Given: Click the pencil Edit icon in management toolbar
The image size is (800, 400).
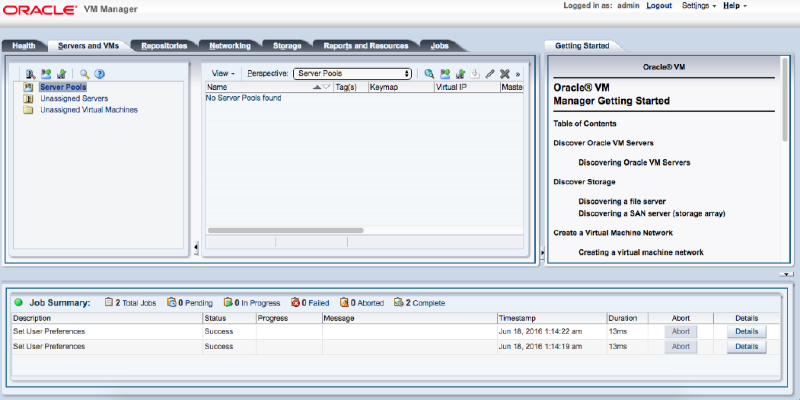Looking at the screenshot, I should coord(490,73).
